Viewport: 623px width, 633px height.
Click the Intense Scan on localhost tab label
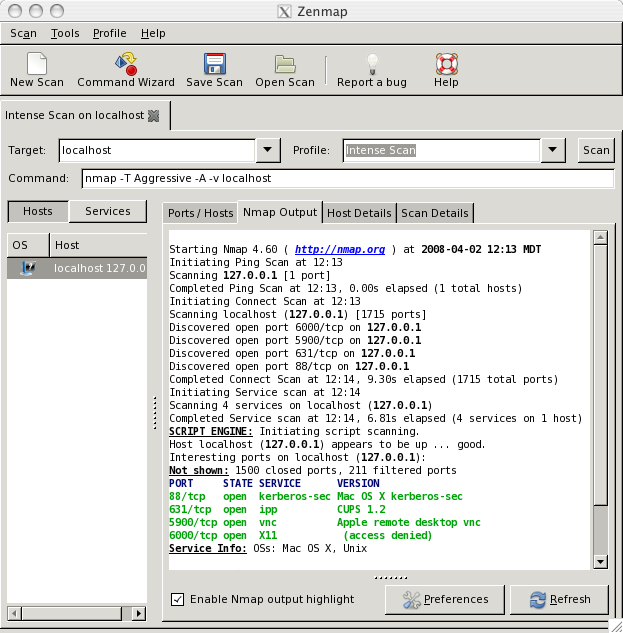pyautogui.click(x=74, y=115)
